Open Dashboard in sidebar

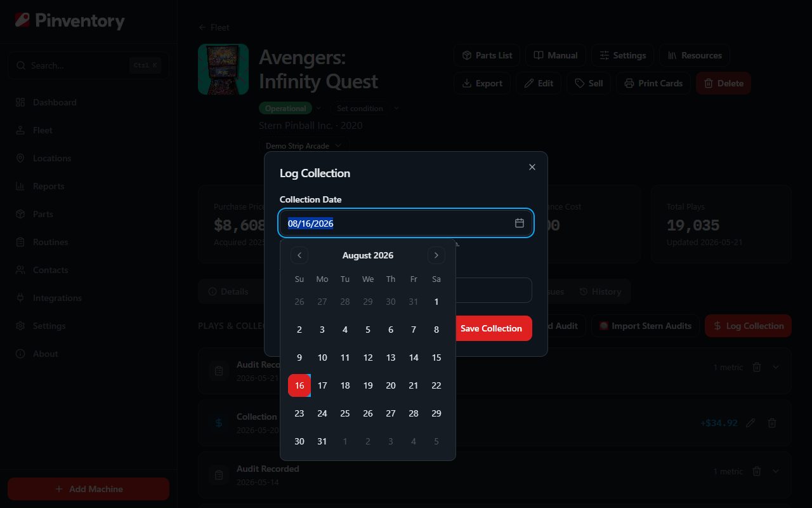coord(88,102)
